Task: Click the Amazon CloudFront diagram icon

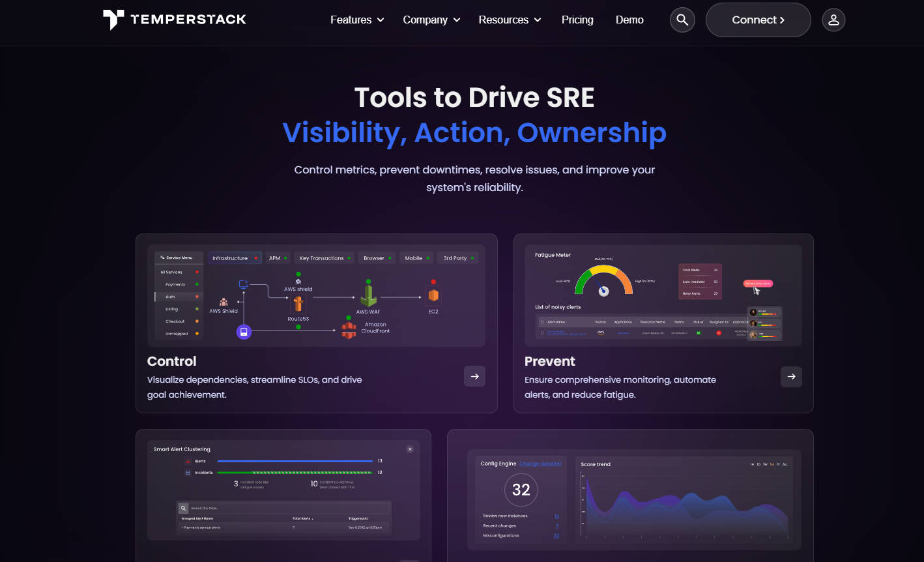Action: 349,329
